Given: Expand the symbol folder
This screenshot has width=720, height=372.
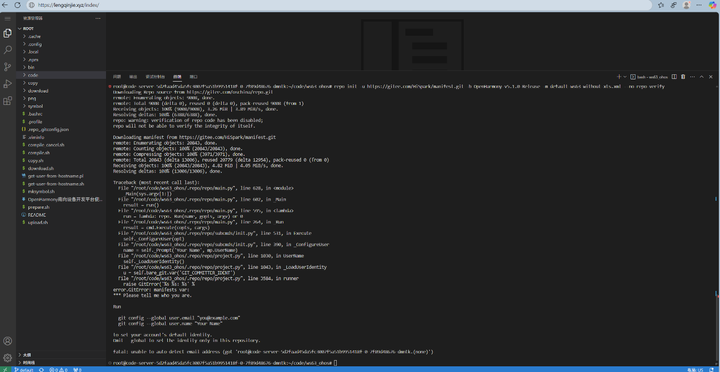Looking at the screenshot, I should click(62, 106).
